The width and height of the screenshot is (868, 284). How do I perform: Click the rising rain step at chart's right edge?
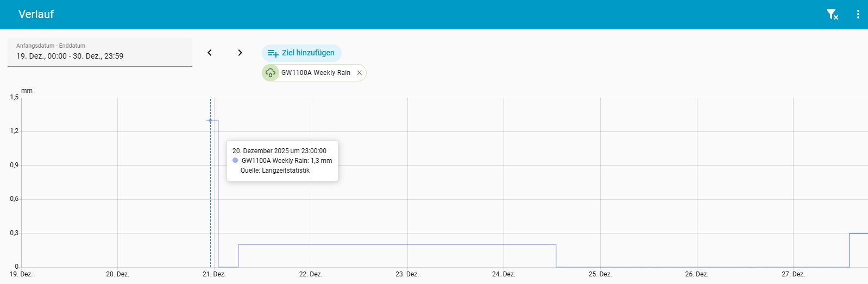click(850, 249)
